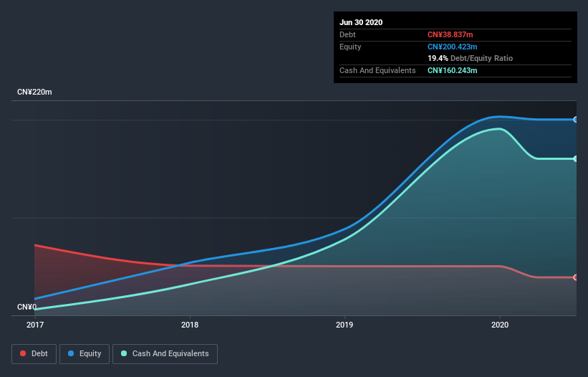588x377 pixels.
Task: Click the CN¥200.423m equity value
Action: click(452, 47)
